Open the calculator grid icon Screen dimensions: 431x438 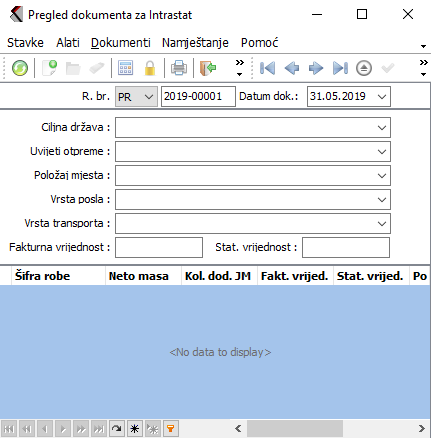126,68
